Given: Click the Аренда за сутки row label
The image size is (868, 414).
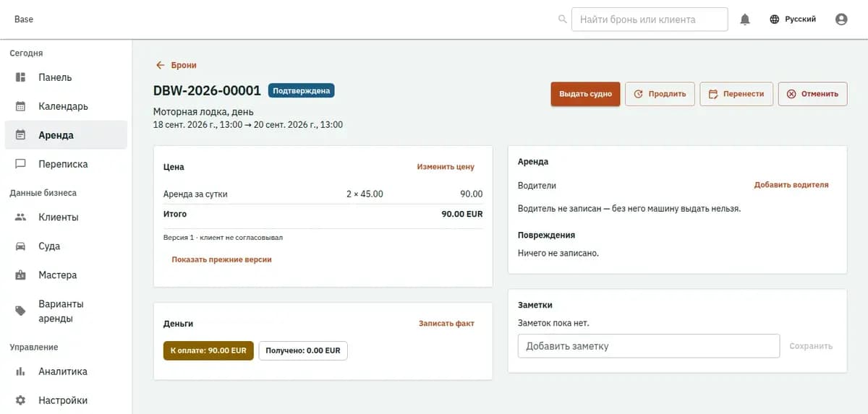Looking at the screenshot, I should [195, 194].
